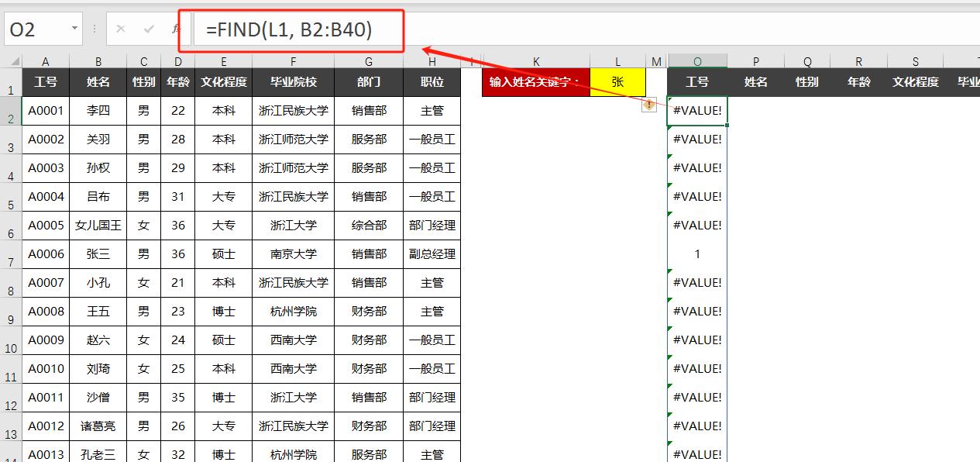Select cell A0001

tap(46, 110)
